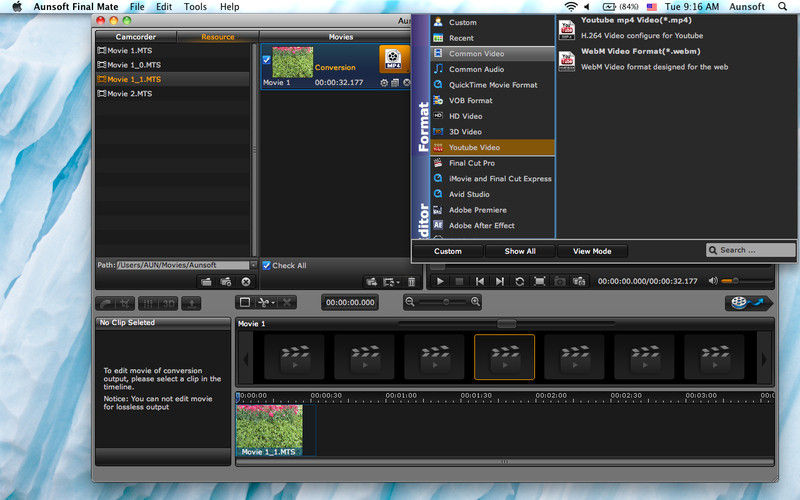Screen dimensions: 800x500
Task: Switch to the Camcorder tab
Action: pyautogui.click(x=136, y=37)
